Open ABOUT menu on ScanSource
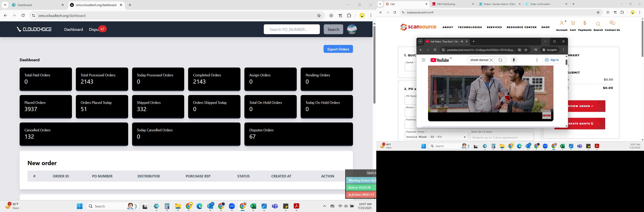Viewport: 644px width, 212px height. tap(447, 27)
